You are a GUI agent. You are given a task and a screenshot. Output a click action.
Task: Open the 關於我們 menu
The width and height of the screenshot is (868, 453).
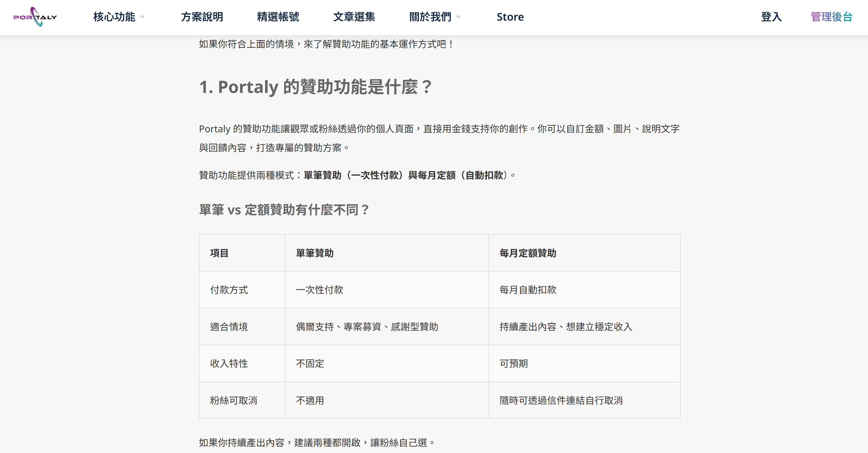(x=430, y=17)
